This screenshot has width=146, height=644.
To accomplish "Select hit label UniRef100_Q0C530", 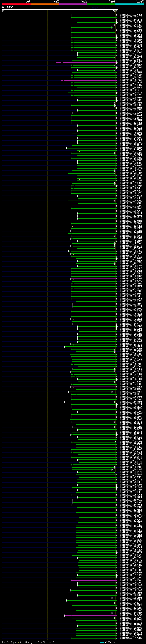I will click(131, 32).
